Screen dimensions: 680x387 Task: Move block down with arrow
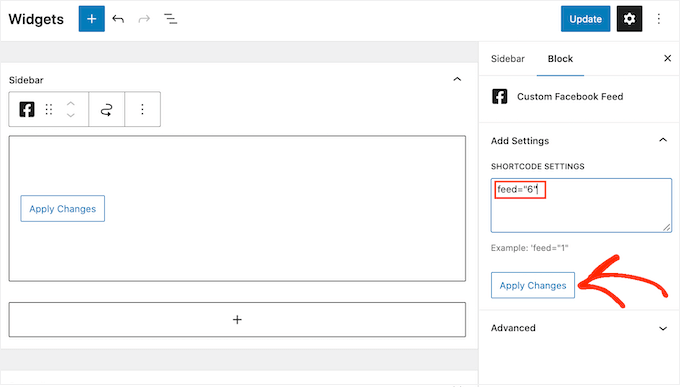[71, 115]
